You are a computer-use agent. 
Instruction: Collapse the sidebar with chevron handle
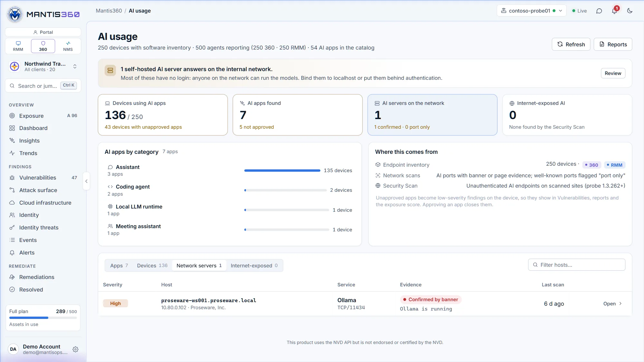tap(86, 181)
